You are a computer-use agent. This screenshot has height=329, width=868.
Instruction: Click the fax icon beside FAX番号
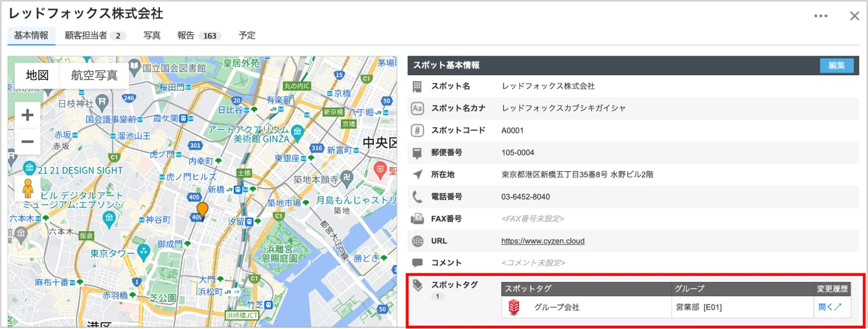417,219
